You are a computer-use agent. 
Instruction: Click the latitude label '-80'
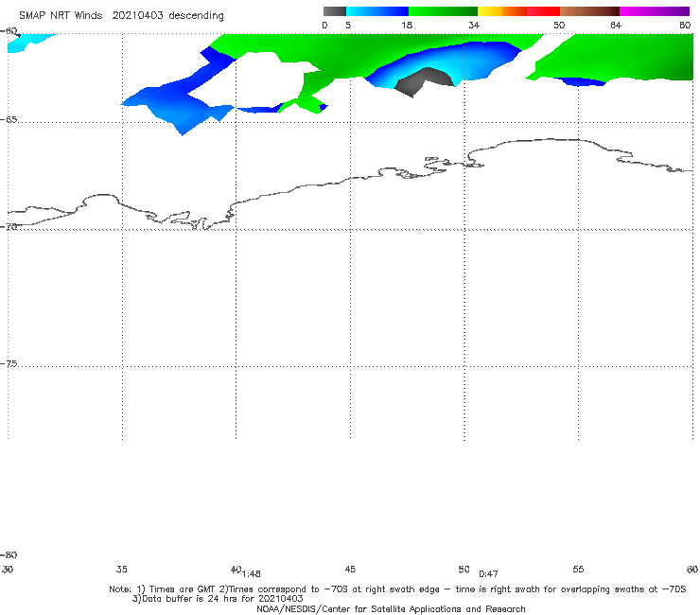9,555
